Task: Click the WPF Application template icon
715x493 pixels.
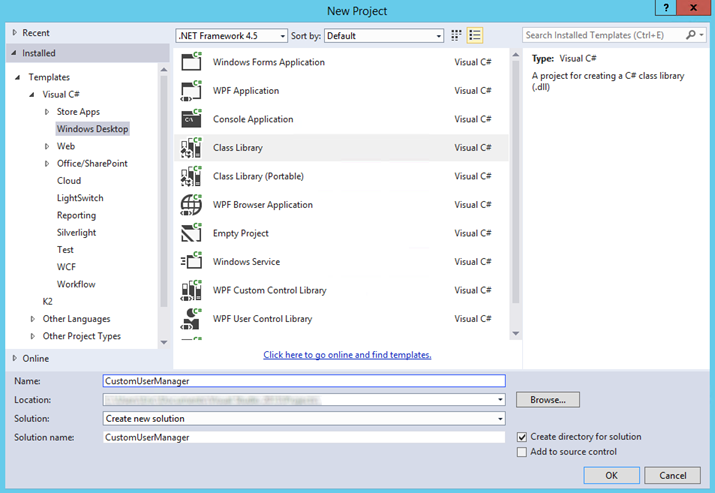Action: (191, 90)
